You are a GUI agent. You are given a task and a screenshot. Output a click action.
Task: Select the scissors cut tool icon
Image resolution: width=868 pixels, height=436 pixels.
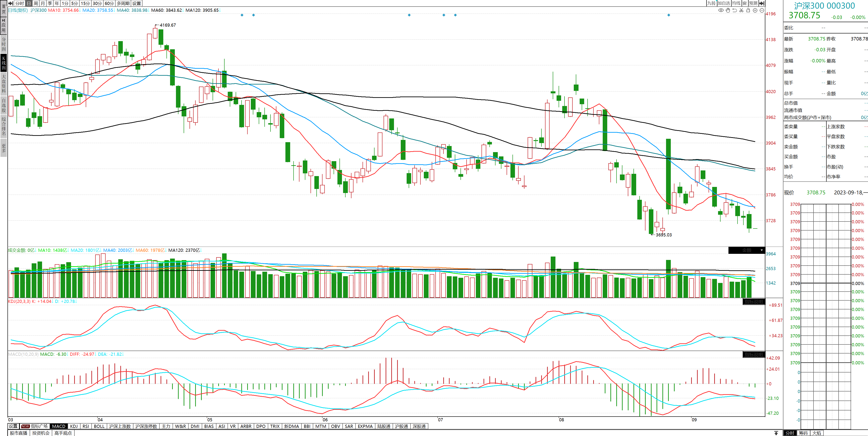click(x=741, y=10)
